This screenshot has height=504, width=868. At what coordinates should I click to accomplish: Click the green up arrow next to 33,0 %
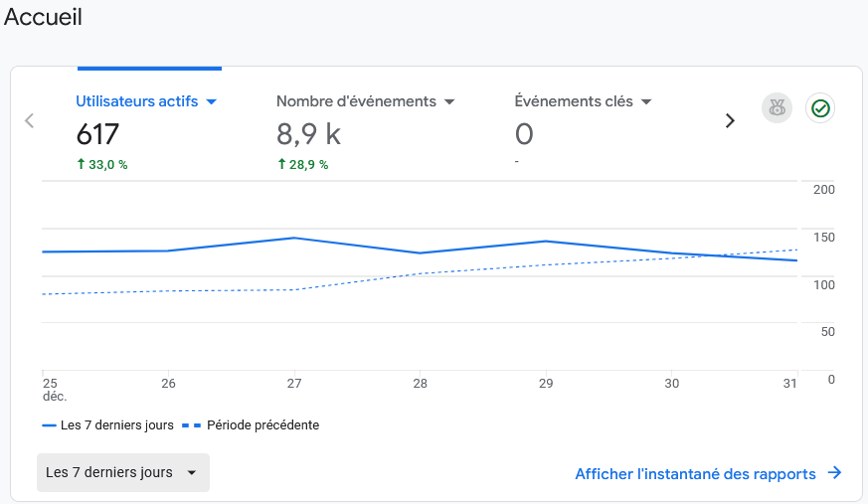(x=81, y=164)
